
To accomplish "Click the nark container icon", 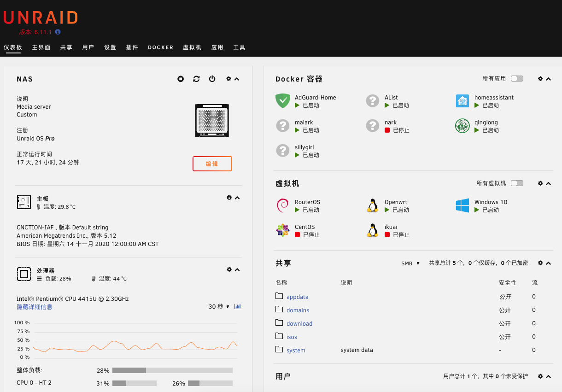I will [x=372, y=126].
